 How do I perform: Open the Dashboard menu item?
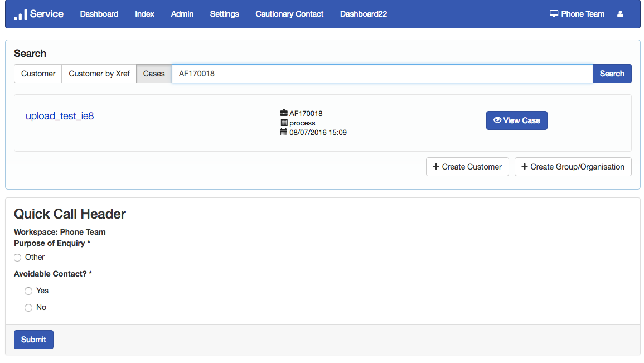click(99, 14)
